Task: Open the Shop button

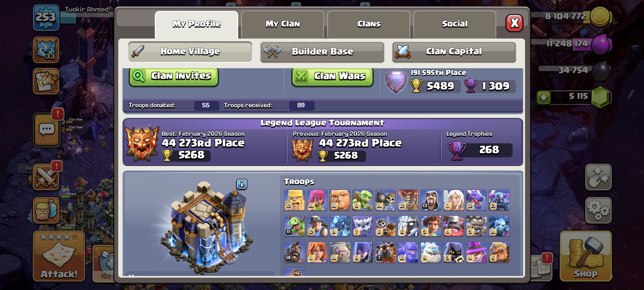Action: [586, 256]
